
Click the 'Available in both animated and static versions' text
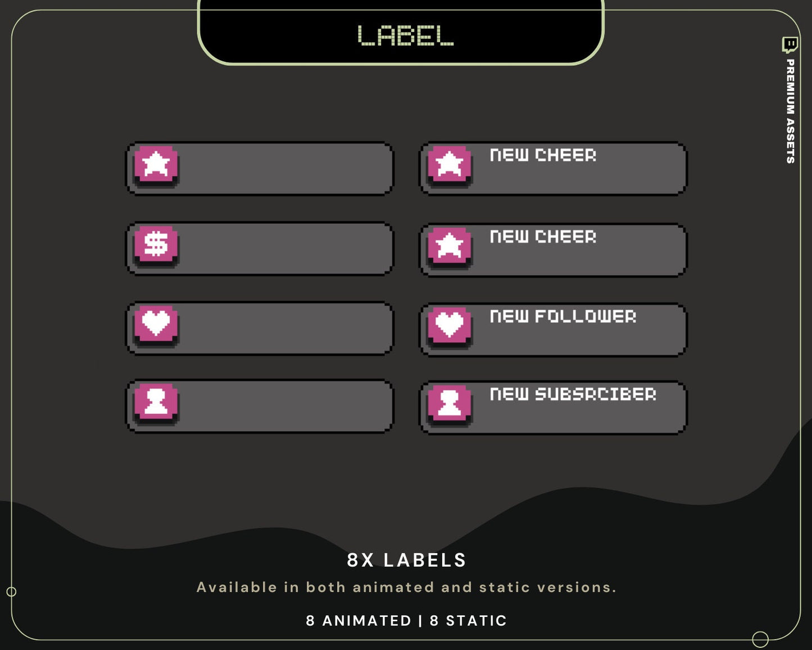[406, 587]
